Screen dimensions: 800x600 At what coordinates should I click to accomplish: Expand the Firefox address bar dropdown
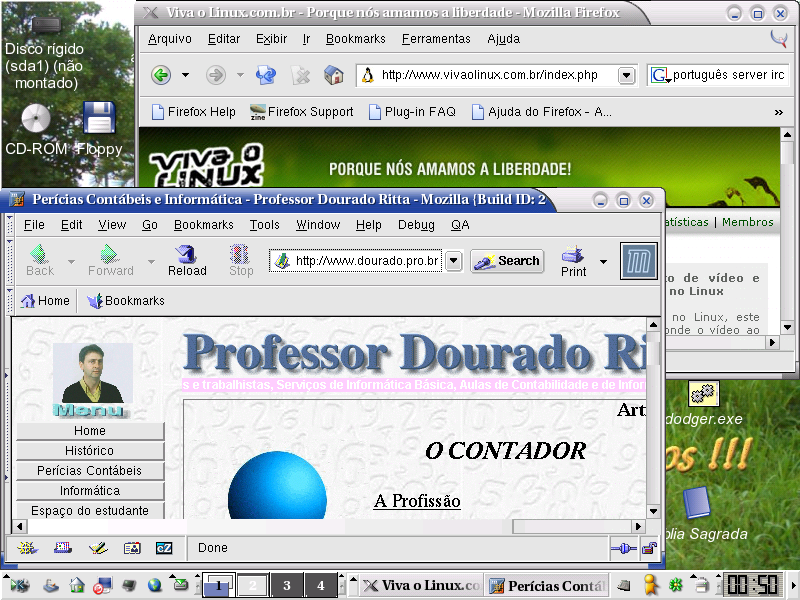coord(626,76)
